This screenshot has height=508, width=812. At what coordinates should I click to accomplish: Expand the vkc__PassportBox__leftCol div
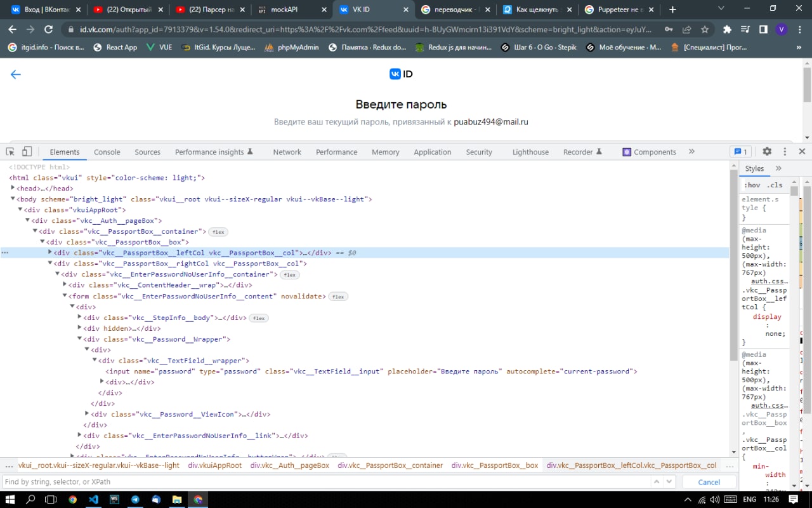[x=50, y=252]
